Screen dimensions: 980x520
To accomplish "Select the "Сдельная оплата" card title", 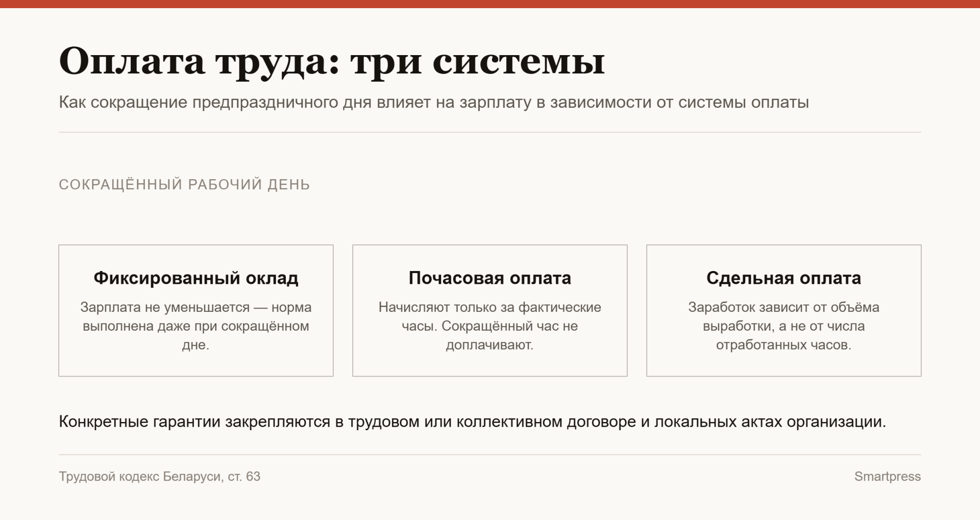I will pos(784,278).
